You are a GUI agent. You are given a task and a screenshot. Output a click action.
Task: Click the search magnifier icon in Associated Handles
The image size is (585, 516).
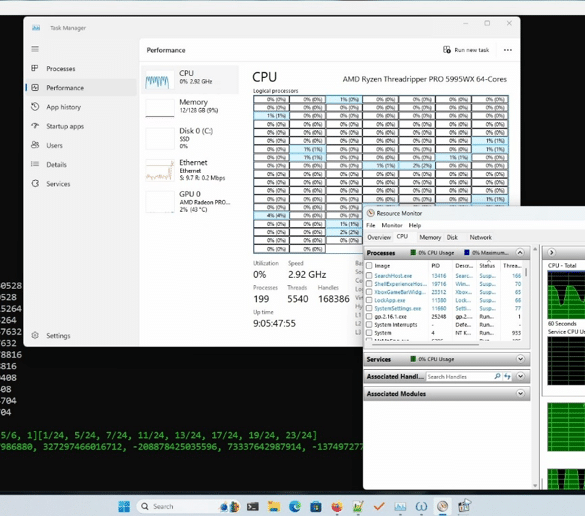(497, 376)
